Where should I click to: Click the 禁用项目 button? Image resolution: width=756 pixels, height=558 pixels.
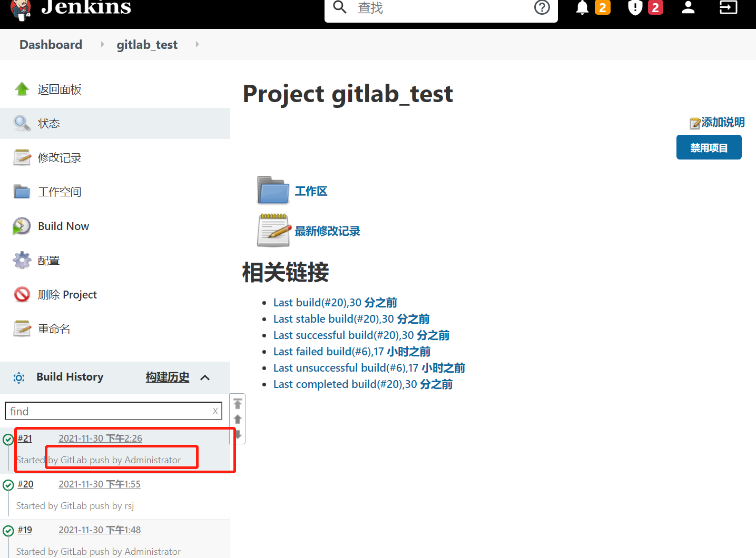(709, 147)
